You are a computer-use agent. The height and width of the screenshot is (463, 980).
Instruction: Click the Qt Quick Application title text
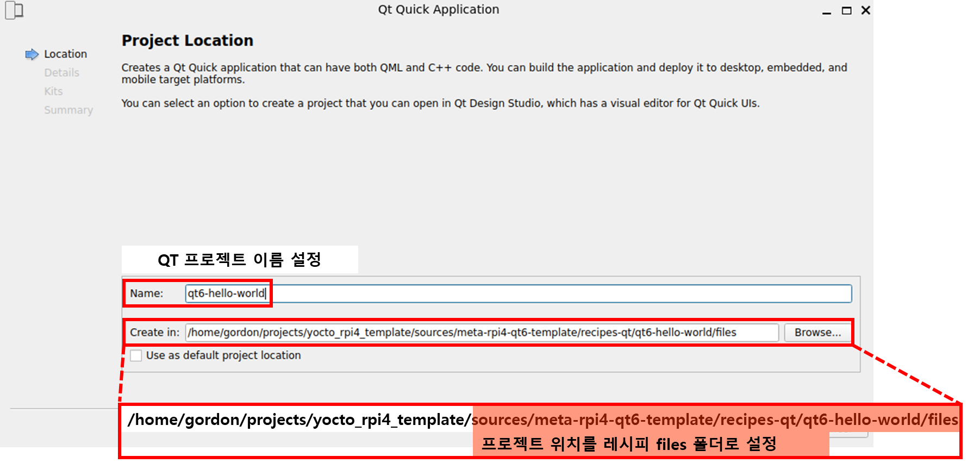pos(439,10)
